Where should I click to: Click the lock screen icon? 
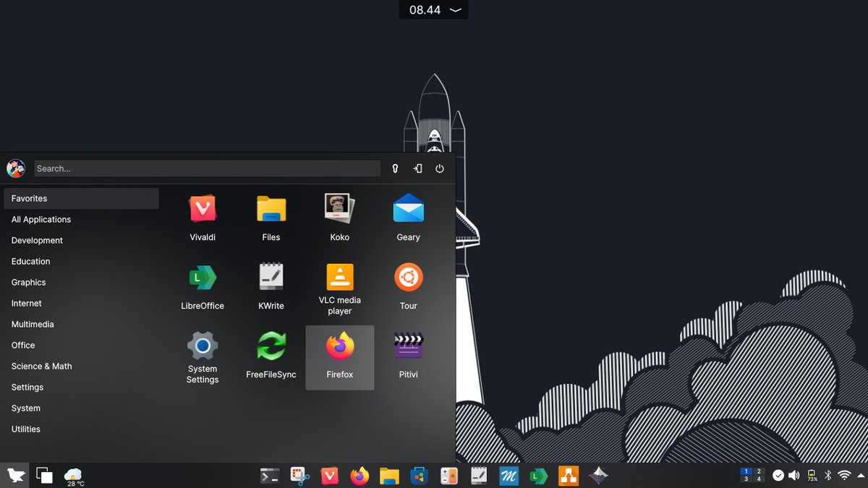(x=395, y=168)
